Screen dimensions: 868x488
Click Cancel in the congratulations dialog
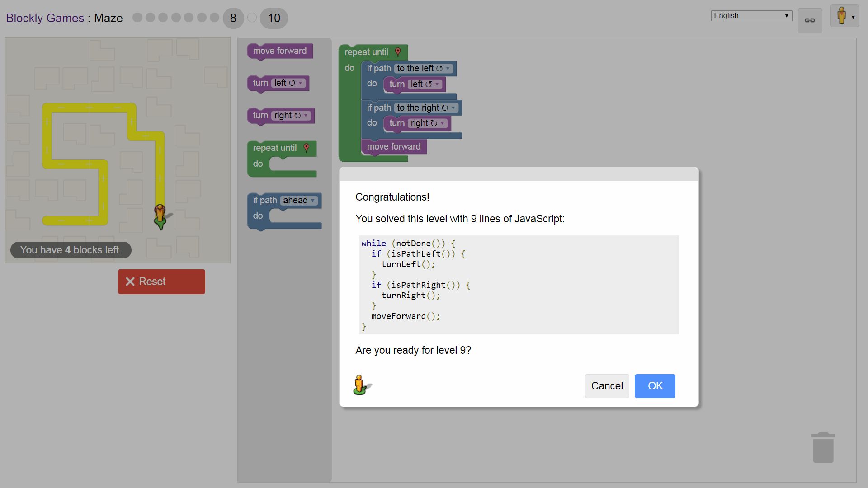click(607, 386)
